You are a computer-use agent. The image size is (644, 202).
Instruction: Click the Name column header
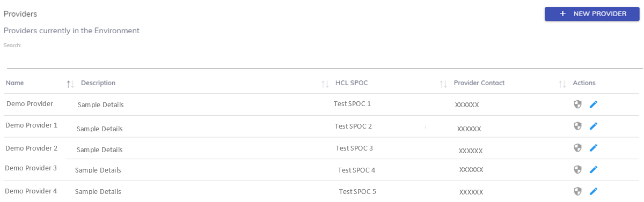(x=15, y=83)
